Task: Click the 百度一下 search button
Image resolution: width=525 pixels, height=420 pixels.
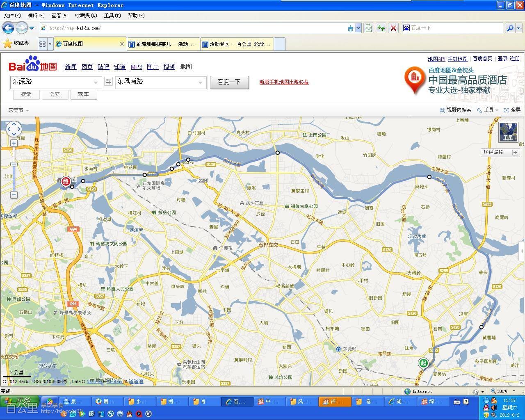Action: click(x=229, y=82)
